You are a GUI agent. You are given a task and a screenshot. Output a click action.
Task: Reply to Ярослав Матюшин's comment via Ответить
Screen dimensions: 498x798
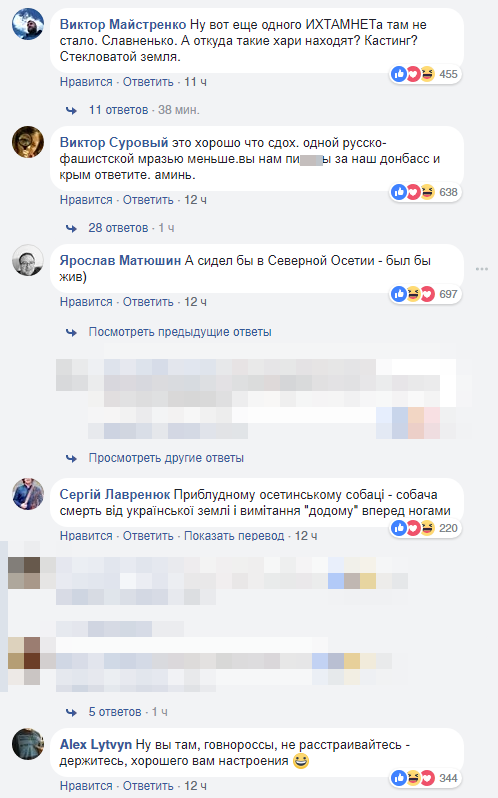point(148,302)
